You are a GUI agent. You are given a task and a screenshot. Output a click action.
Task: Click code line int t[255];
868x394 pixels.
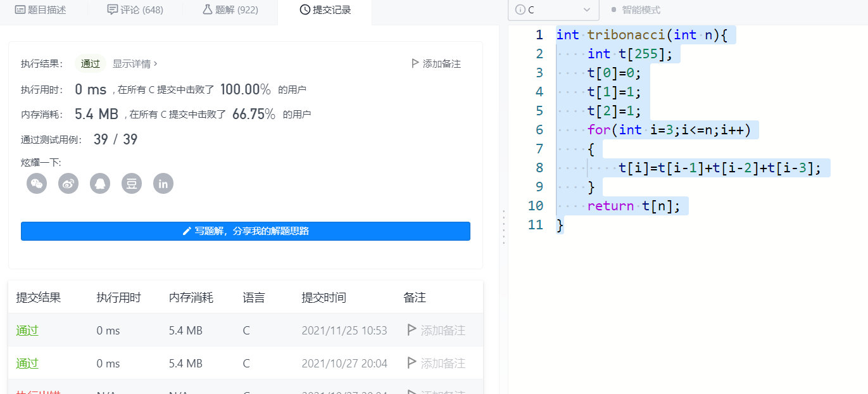point(630,54)
